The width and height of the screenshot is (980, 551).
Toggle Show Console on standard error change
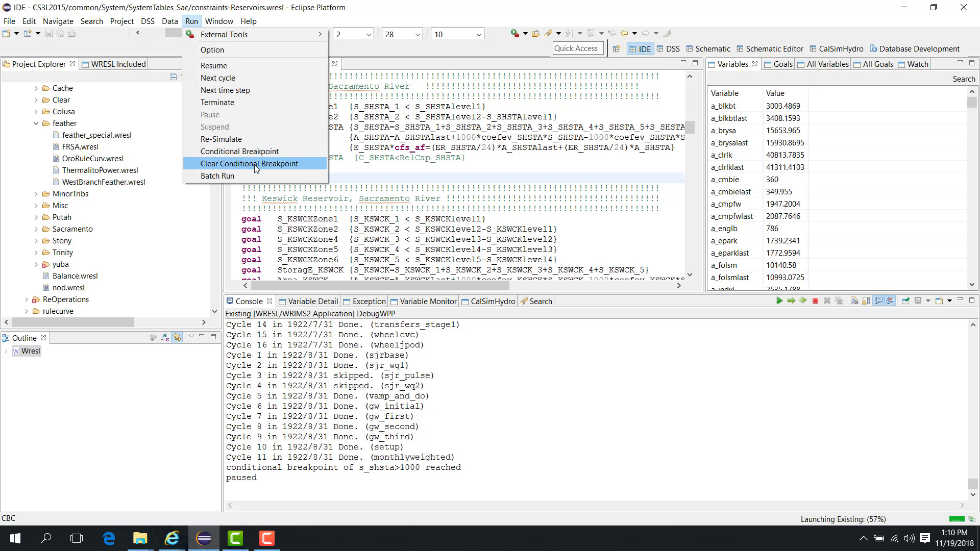890,301
